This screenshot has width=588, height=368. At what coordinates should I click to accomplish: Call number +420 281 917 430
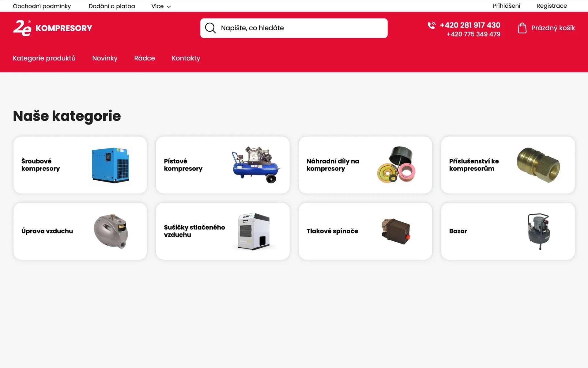pos(470,25)
